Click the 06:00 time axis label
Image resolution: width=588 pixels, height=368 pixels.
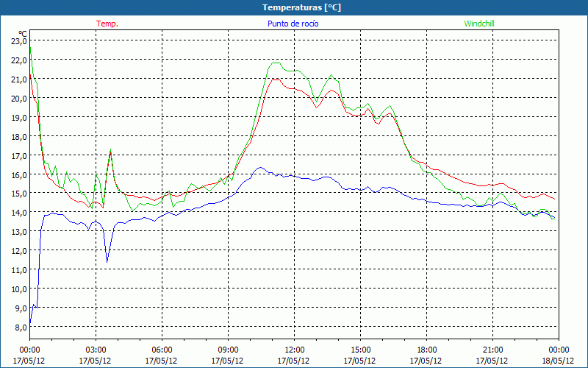[162, 350]
